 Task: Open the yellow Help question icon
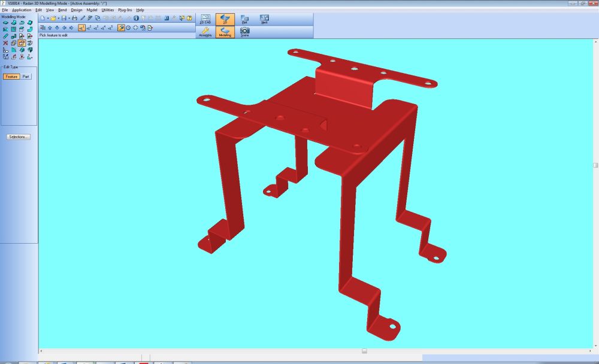[x=189, y=19]
